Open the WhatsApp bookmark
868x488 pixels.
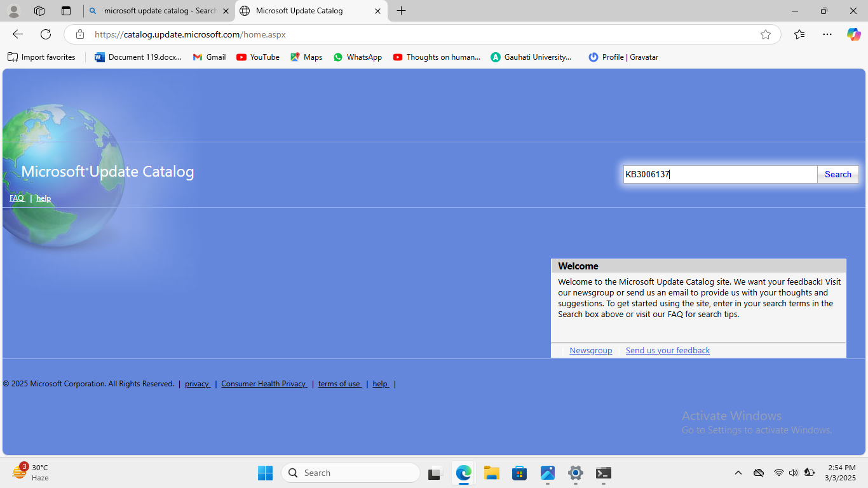(x=358, y=57)
